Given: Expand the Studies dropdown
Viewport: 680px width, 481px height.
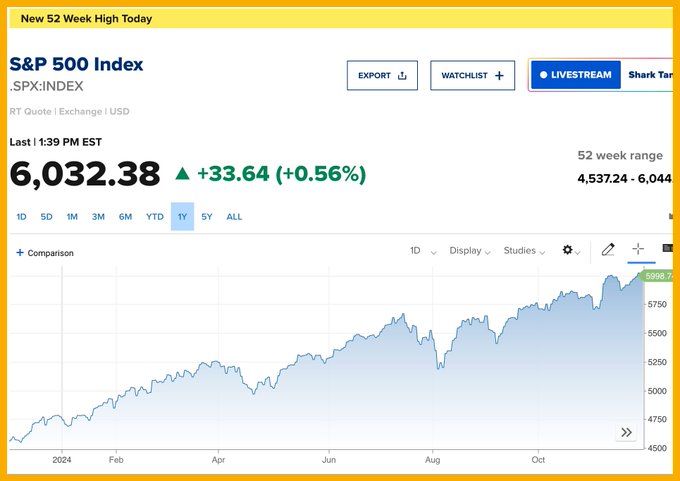Looking at the screenshot, I should click(x=524, y=251).
